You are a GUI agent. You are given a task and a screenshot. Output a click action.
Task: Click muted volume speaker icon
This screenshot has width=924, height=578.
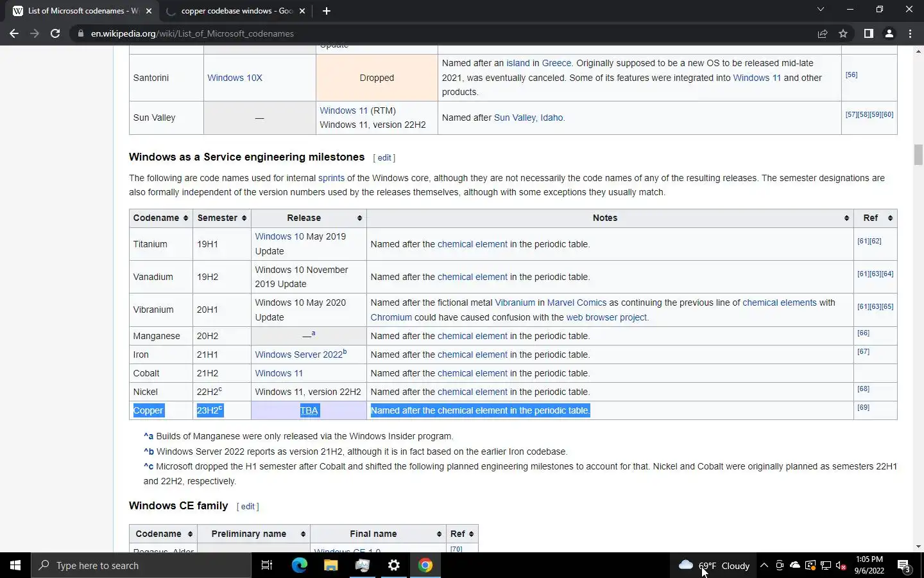point(841,565)
